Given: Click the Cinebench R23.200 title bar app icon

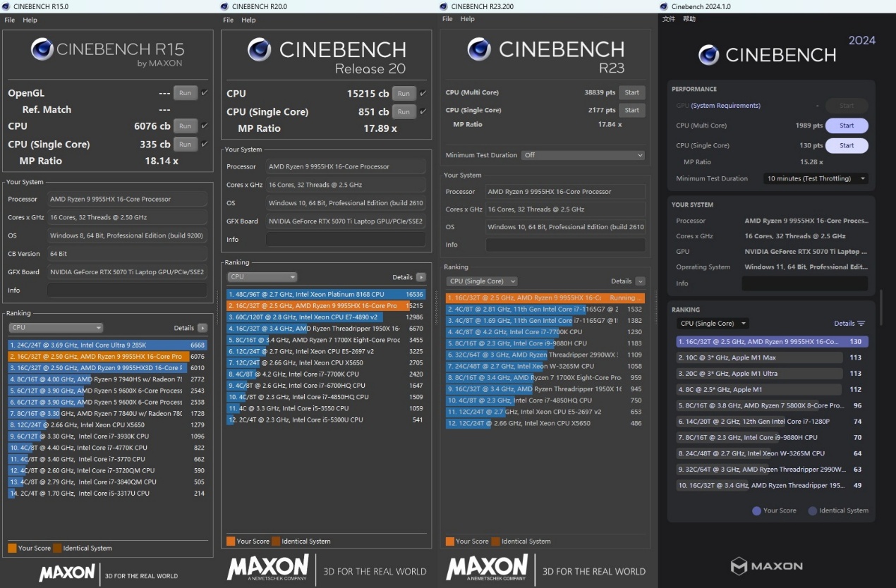Looking at the screenshot, I should tap(444, 6).
